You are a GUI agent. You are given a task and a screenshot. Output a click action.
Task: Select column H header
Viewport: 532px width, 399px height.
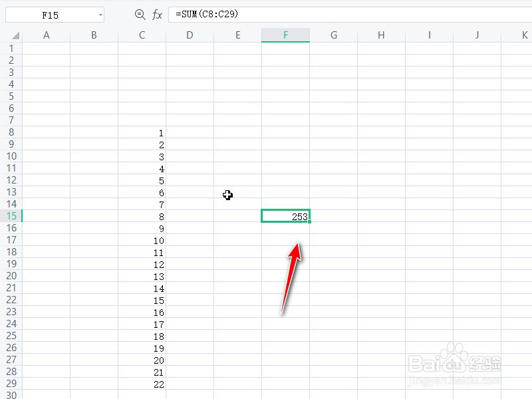click(x=381, y=35)
